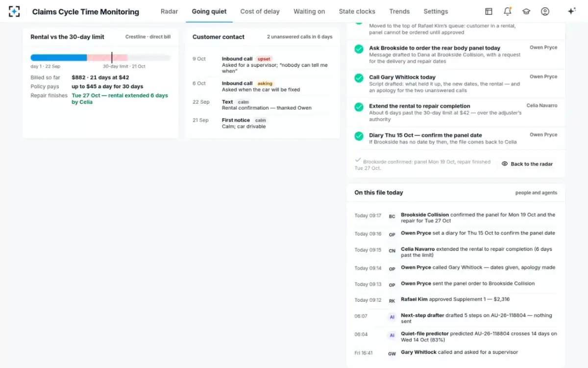This screenshot has height=368, width=588.
Task: Click the calm tag on First notice
Action: click(x=261, y=120)
